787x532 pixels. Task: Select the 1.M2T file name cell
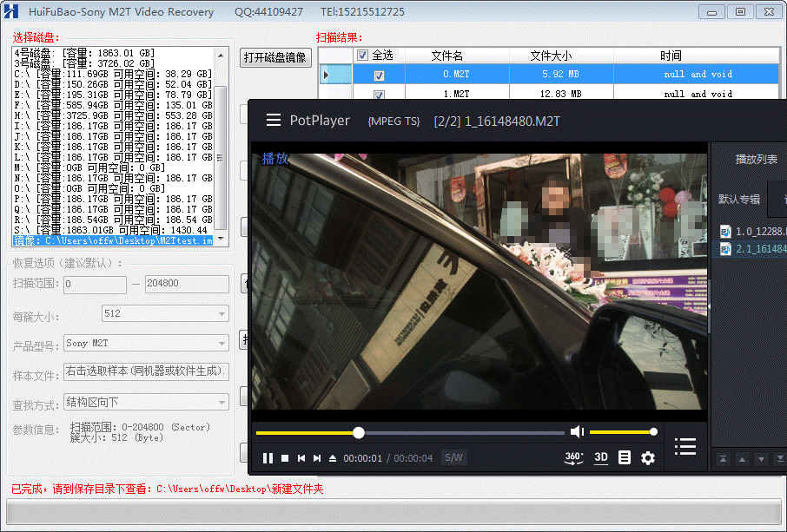point(456,94)
